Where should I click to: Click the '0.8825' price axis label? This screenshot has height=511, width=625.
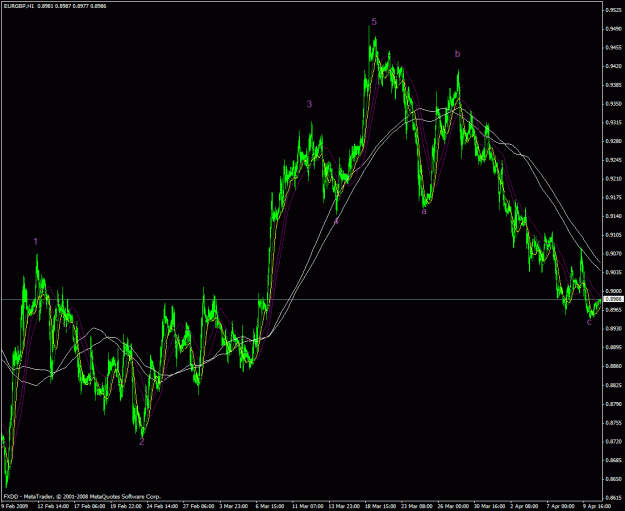(x=614, y=385)
